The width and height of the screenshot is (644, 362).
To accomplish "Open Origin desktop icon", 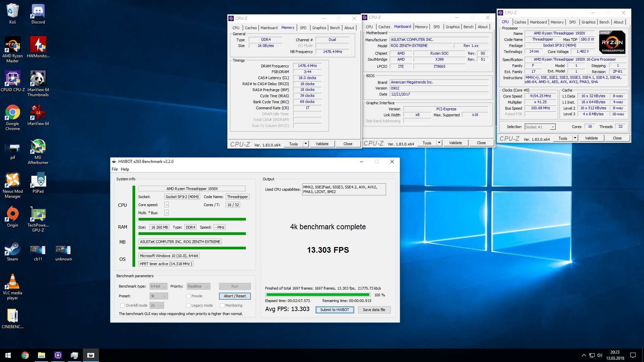I will click(12, 217).
